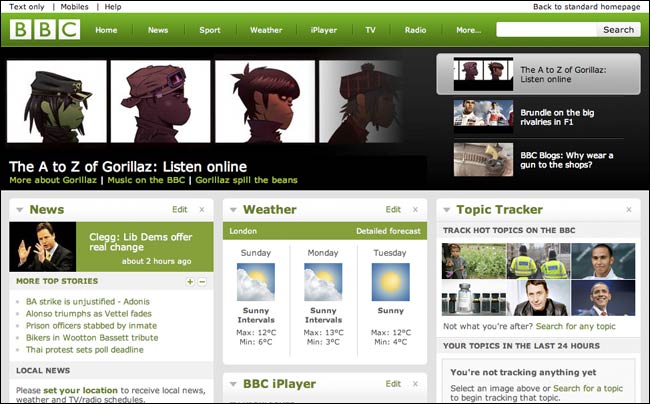
Task: Close the Topic Tracker widget
Action: click(629, 210)
